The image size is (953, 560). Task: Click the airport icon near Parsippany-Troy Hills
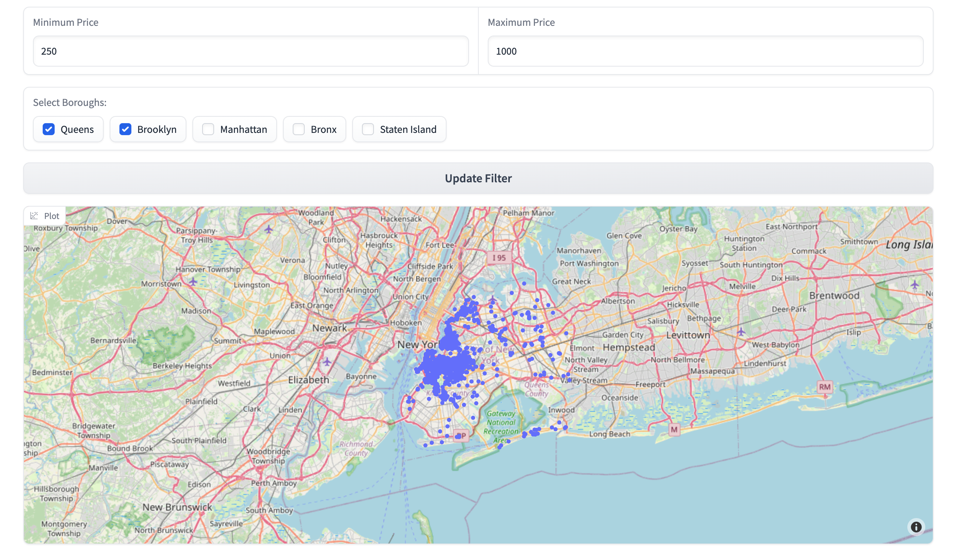[268, 229]
